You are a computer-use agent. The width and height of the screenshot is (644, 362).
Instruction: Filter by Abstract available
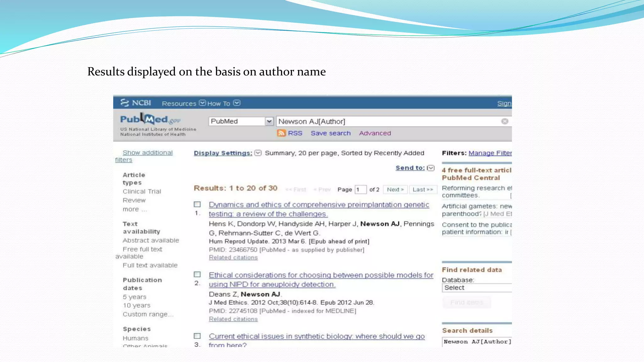click(x=151, y=240)
